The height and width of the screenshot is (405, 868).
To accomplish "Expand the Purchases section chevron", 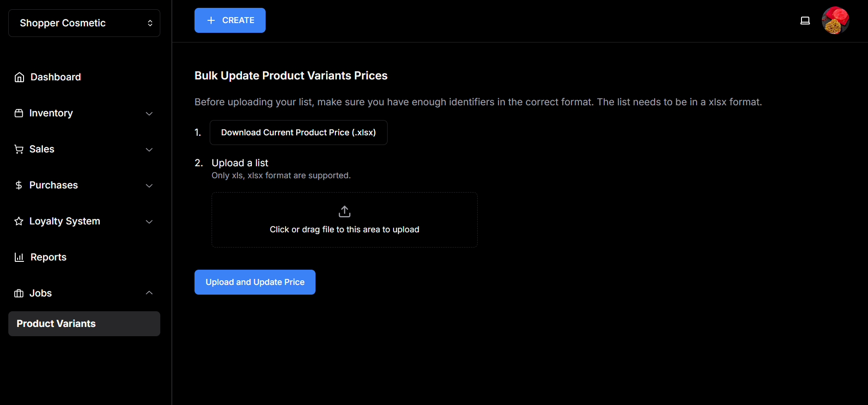I will (149, 185).
